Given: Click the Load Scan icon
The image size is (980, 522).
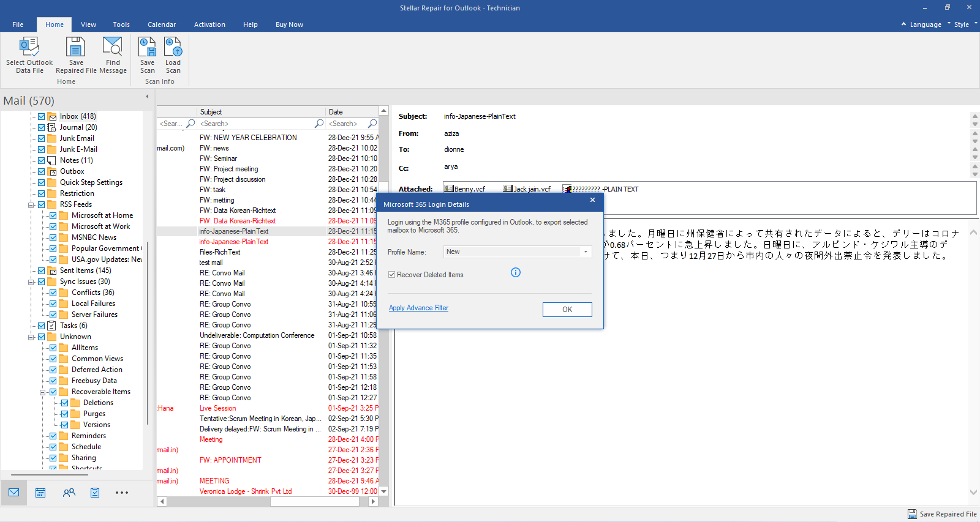Looking at the screenshot, I should tap(173, 47).
